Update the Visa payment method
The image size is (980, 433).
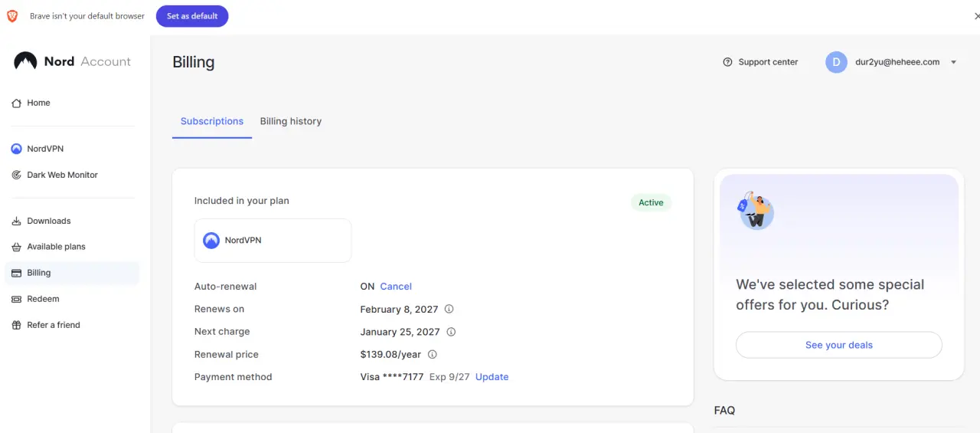point(492,377)
